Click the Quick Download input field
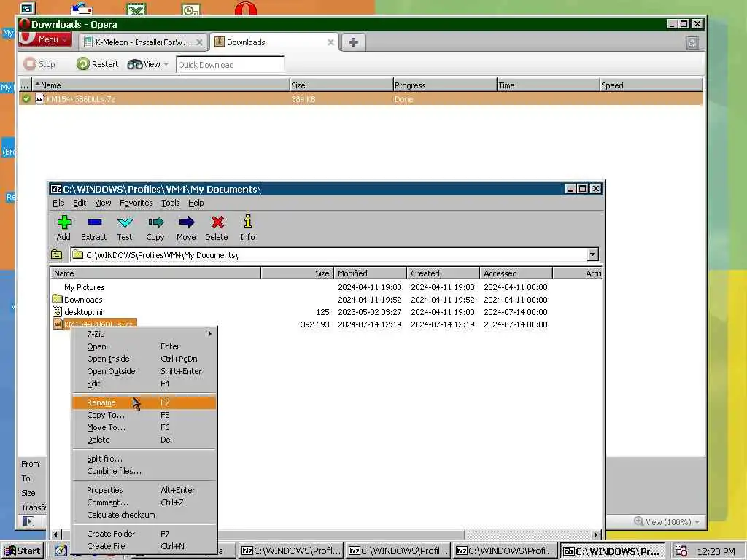The image size is (747, 560). pyautogui.click(x=230, y=64)
